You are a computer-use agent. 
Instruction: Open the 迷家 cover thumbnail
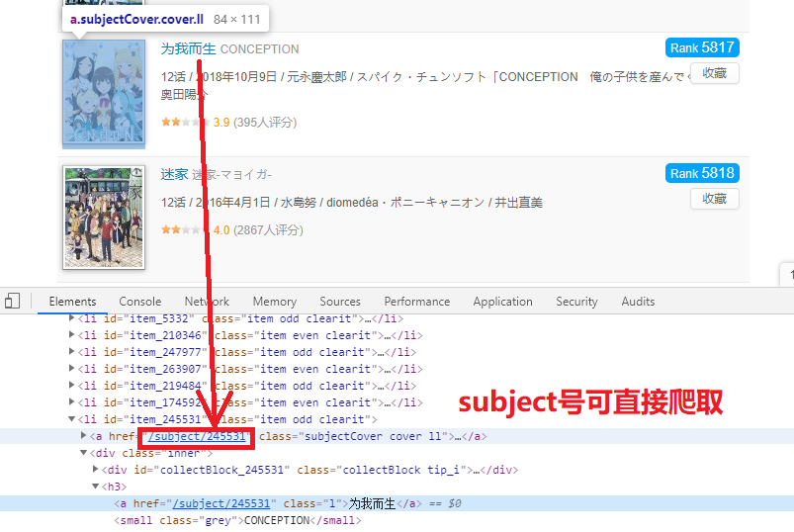click(104, 218)
